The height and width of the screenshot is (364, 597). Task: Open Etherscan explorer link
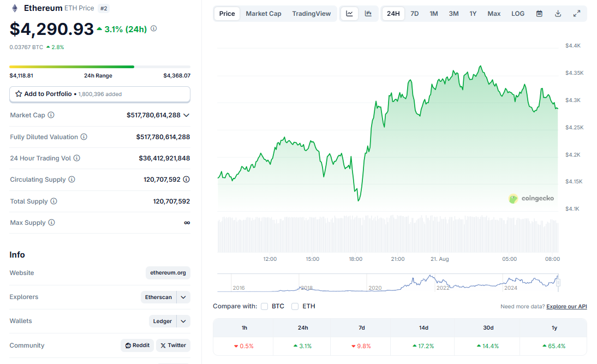(158, 297)
